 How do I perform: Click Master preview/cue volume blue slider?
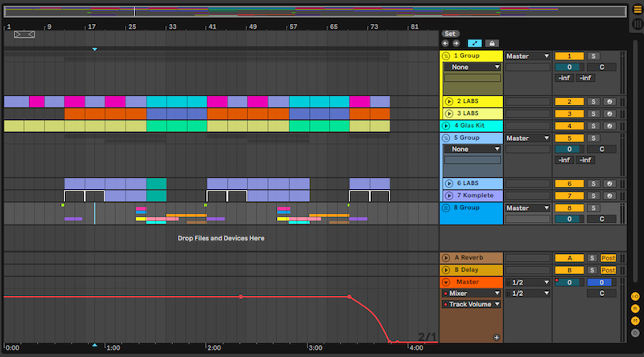[601, 282]
